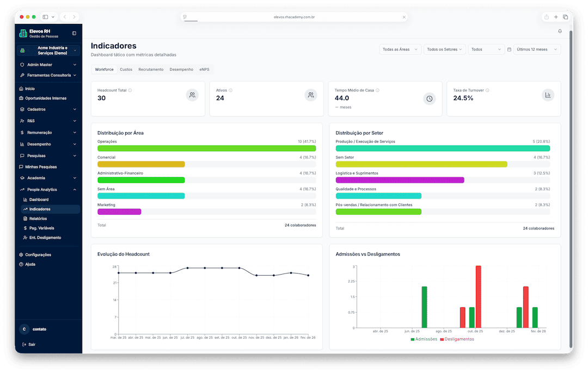Screen dimensions: 588x373
Task: Click the notification bell icon
Action: click(x=560, y=32)
